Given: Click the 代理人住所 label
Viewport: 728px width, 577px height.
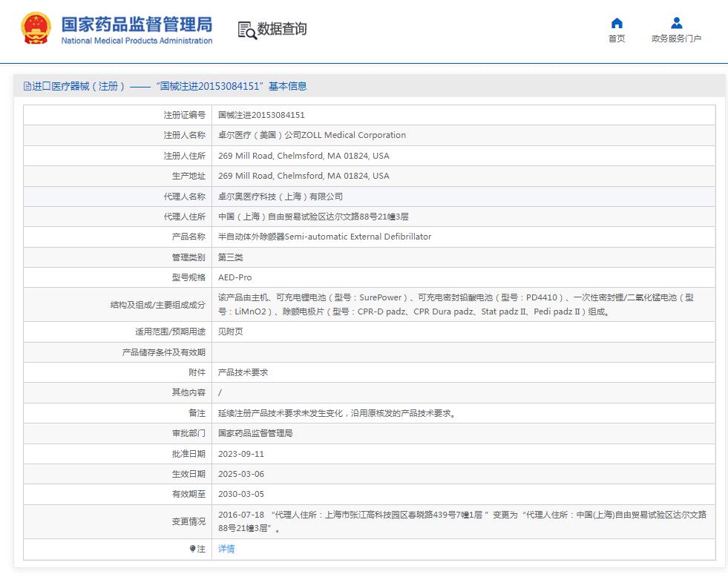Looking at the screenshot, I should click(x=184, y=217).
